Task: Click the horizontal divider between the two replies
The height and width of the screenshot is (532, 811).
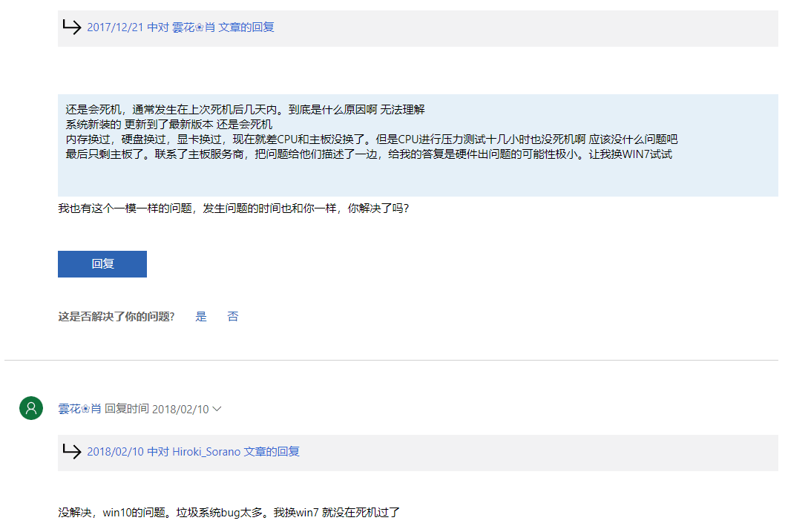Action: click(391, 361)
